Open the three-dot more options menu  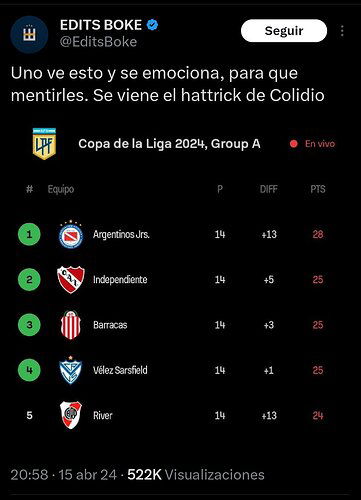(342, 31)
